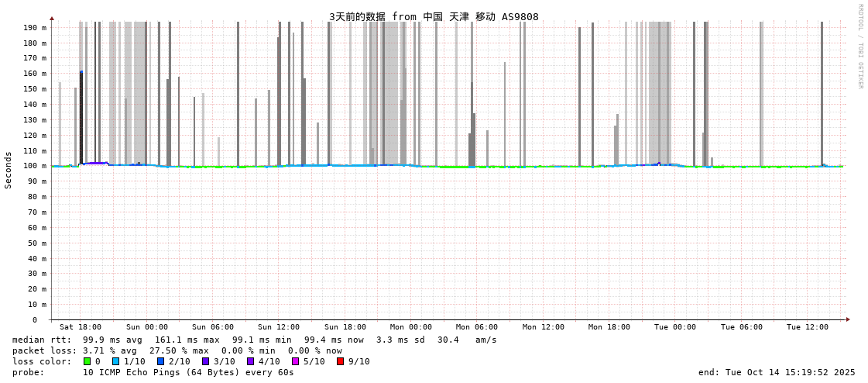
Task: Select the "Tue 06:00" time axis label
Action: click(x=741, y=327)
